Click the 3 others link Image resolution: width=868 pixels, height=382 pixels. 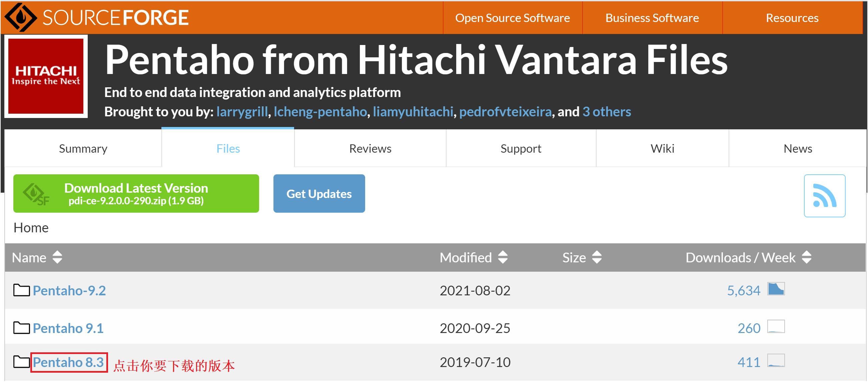(x=607, y=112)
